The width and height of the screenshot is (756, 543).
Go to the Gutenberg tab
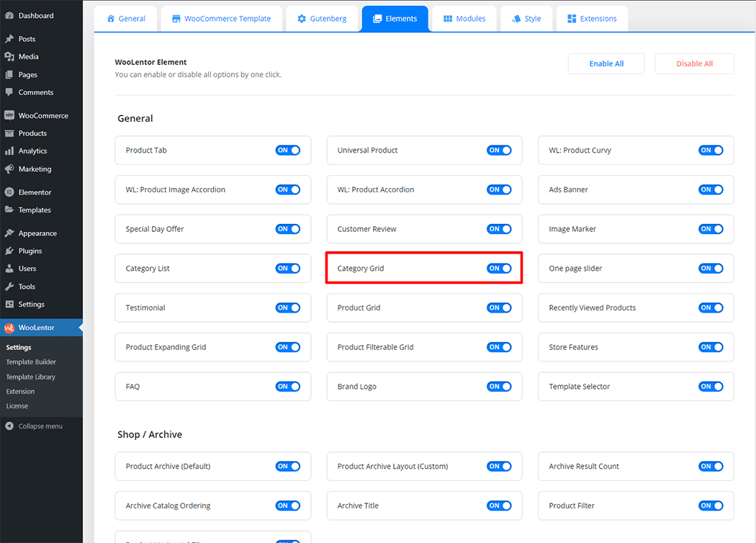pyautogui.click(x=322, y=19)
